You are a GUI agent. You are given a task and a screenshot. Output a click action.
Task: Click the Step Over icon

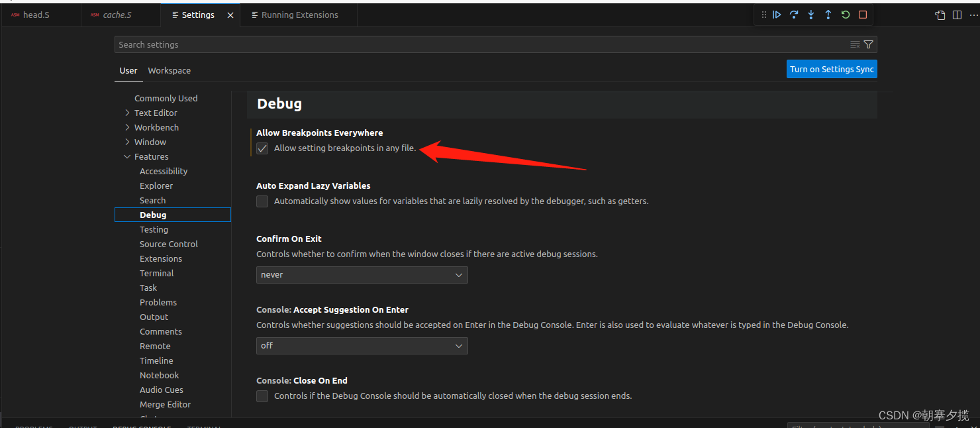[x=794, y=14]
